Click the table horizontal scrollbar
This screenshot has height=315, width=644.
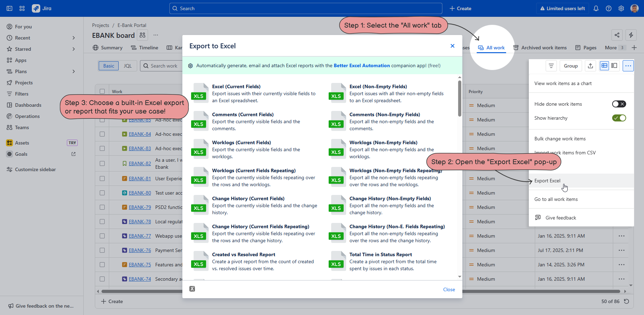pos(360,291)
